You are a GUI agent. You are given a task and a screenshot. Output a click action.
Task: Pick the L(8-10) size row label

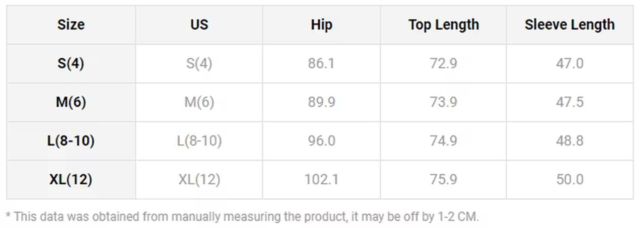(x=71, y=141)
